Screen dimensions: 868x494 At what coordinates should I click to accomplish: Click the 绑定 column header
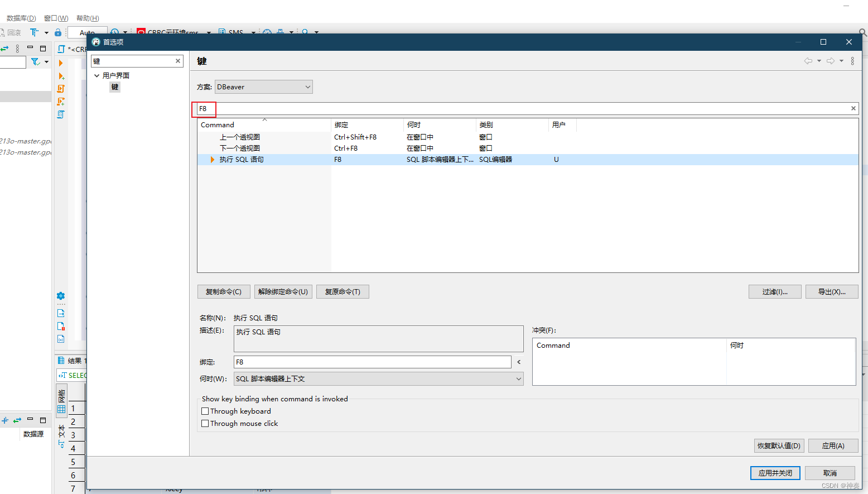367,124
